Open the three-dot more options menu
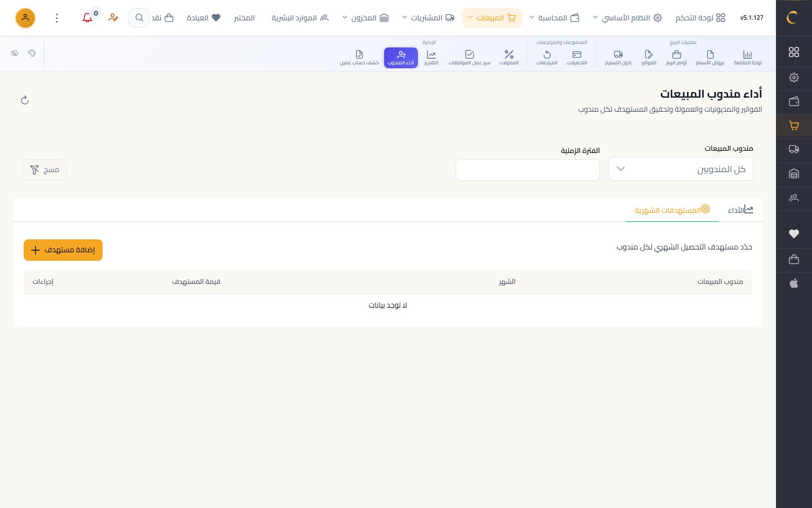The width and height of the screenshot is (812, 508). point(57,18)
